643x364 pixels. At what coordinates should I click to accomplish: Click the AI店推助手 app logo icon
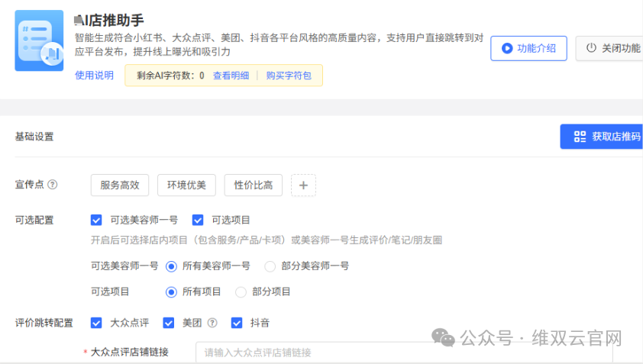pyautogui.click(x=40, y=40)
